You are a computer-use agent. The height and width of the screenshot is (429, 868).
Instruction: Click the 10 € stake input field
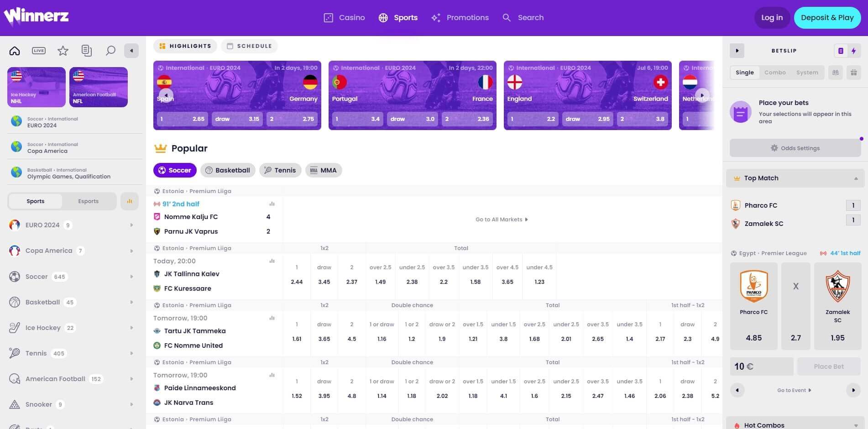click(761, 366)
